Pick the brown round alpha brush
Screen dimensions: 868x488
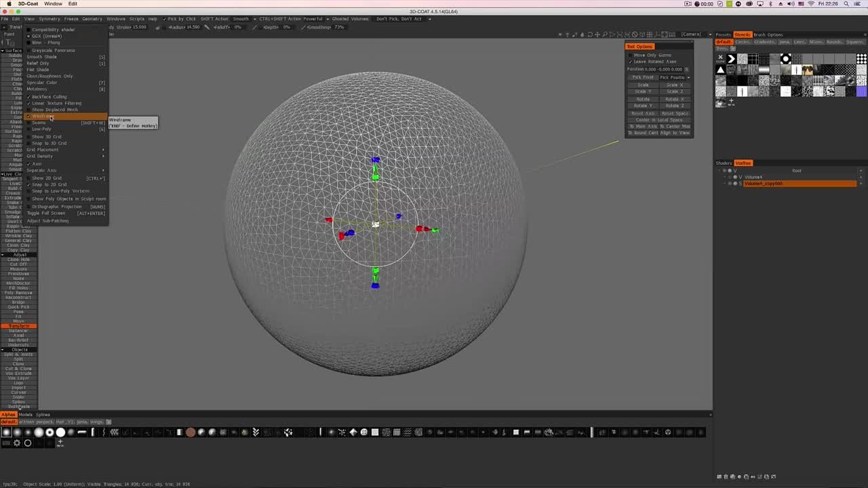click(191, 432)
